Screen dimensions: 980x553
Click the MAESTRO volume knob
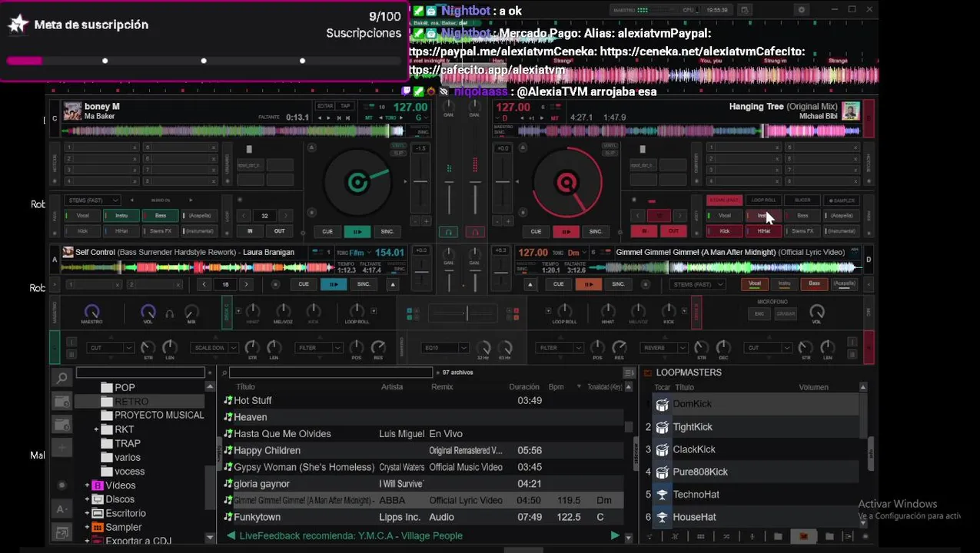click(x=91, y=312)
